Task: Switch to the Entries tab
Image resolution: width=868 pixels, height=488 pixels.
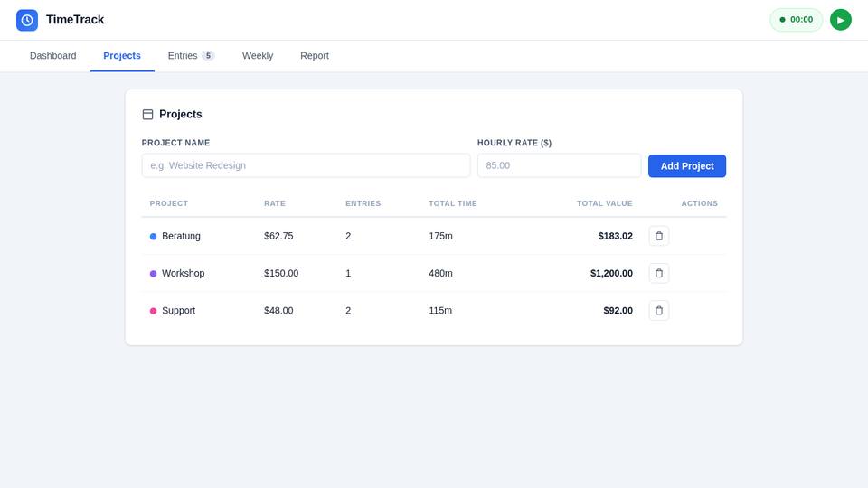Action: pyautogui.click(x=191, y=56)
